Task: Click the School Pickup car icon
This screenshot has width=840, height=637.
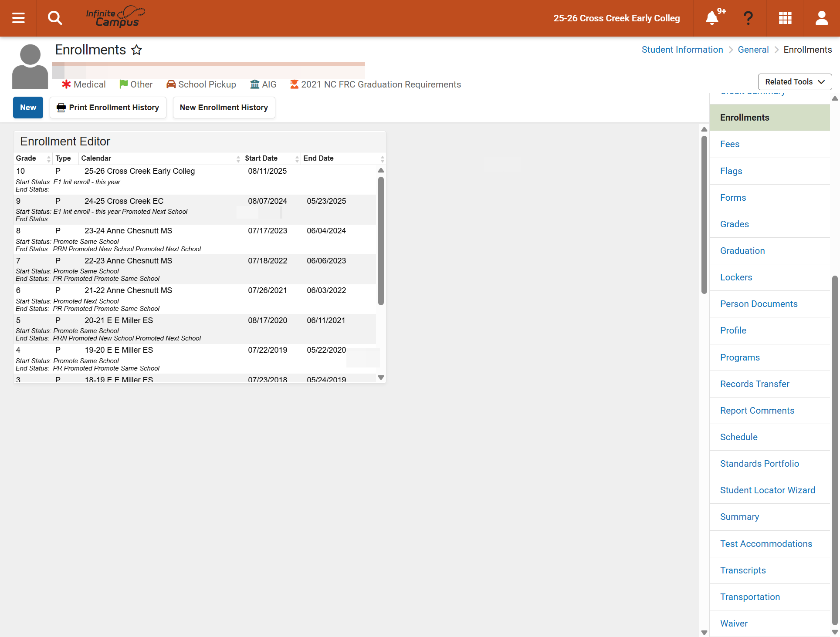Action: 171,84
